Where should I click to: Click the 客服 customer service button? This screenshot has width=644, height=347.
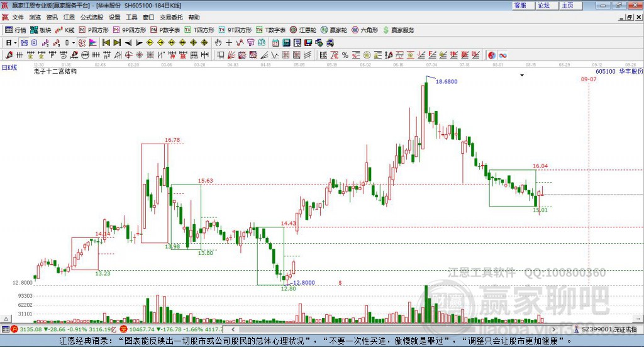[523, 5]
